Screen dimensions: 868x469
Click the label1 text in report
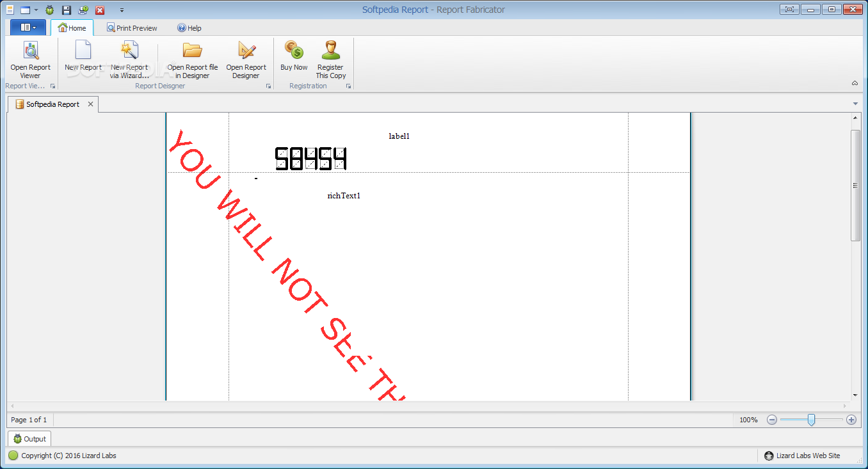tap(399, 136)
